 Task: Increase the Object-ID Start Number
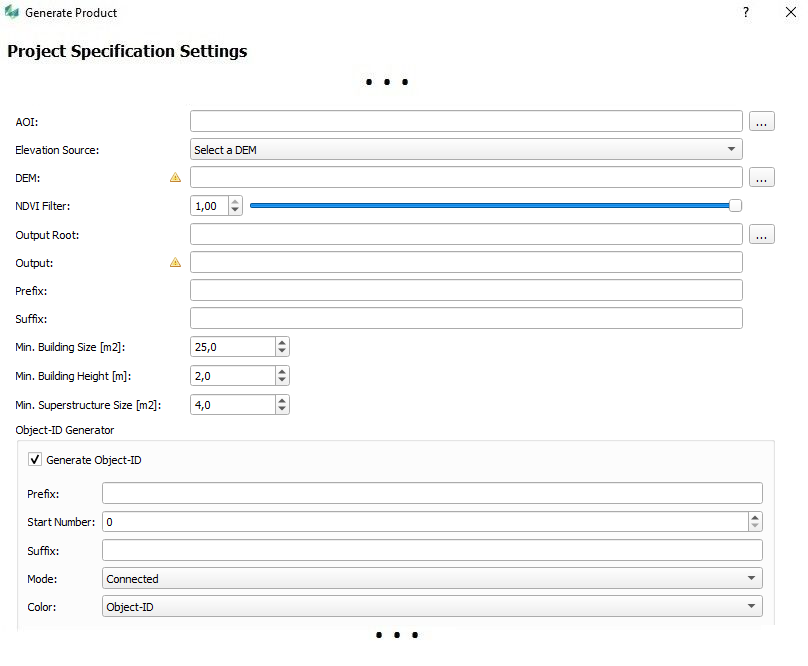click(755, 517)
